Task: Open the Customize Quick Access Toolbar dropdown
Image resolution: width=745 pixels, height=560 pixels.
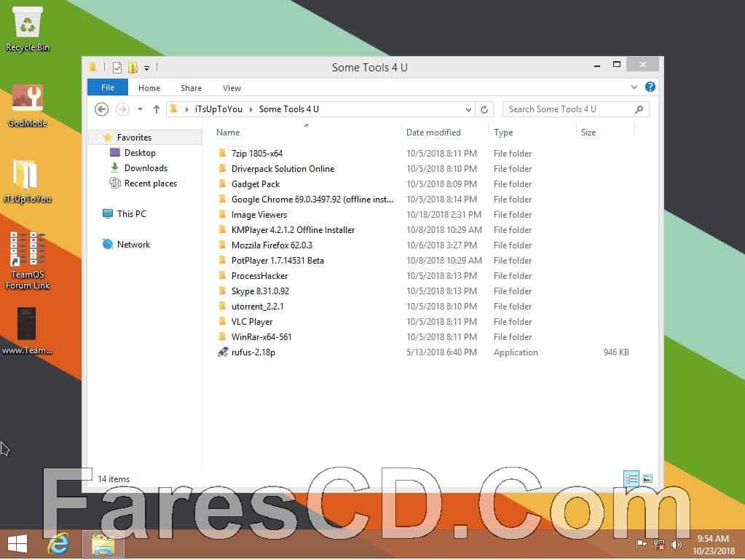Action: (147, 68)
